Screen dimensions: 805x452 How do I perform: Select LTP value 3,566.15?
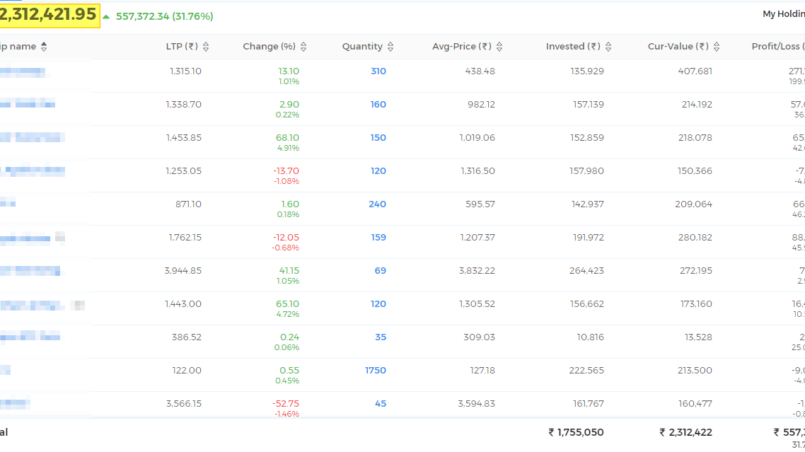pyautogui.click(x=183, y=404)
